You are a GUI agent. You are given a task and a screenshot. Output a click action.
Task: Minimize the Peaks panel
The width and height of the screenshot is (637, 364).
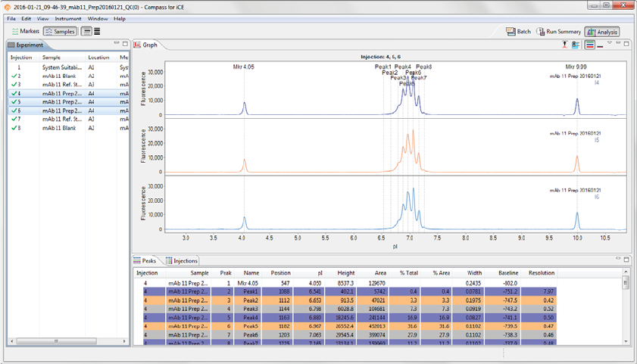pos(618,260)
